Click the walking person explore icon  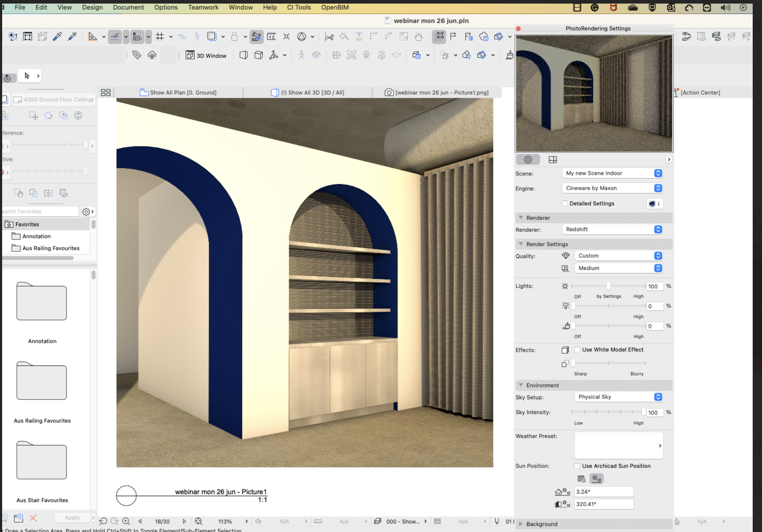[x=301, y=55]
